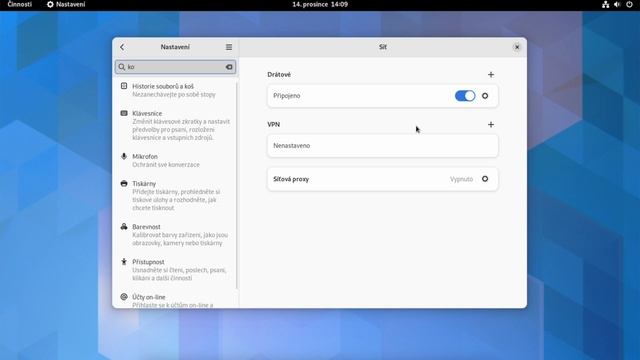
Task: Click the VPN section heading
Action: (x=273, y=124)
